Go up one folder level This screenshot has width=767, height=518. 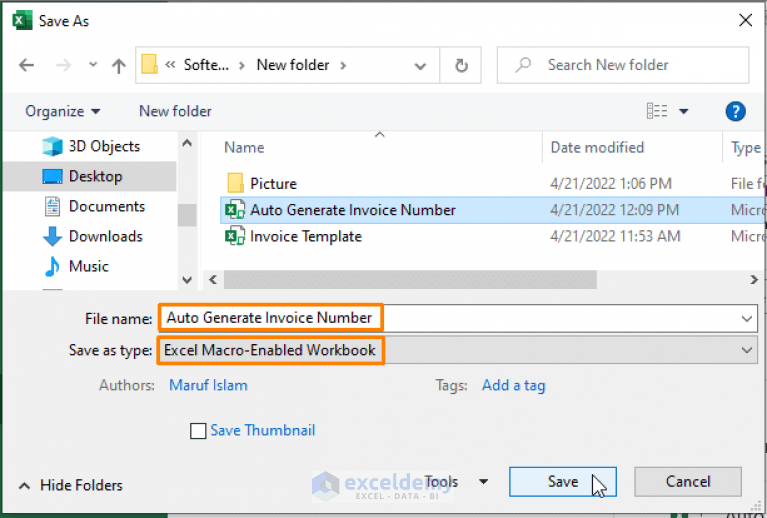(118, 65)
